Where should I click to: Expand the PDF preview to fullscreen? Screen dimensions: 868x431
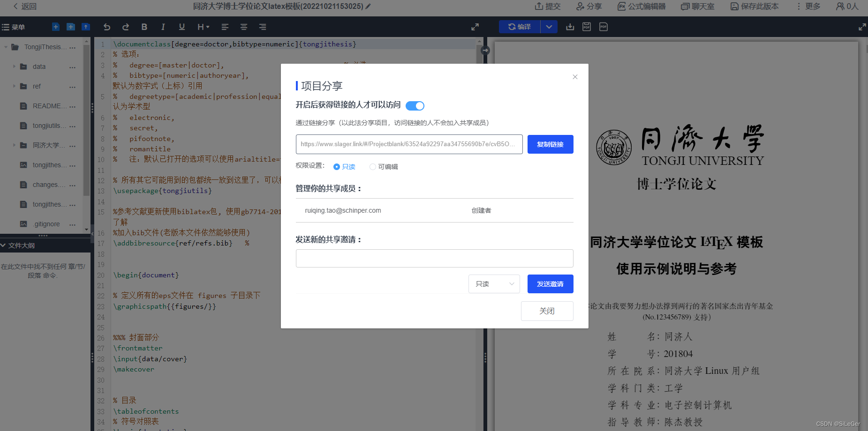862,27
